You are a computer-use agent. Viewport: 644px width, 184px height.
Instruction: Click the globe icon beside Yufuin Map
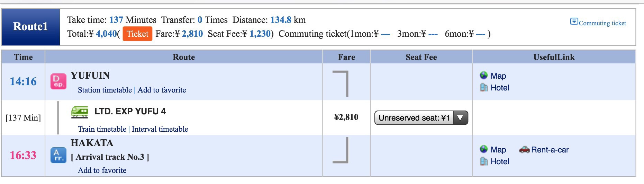(484, 76)
